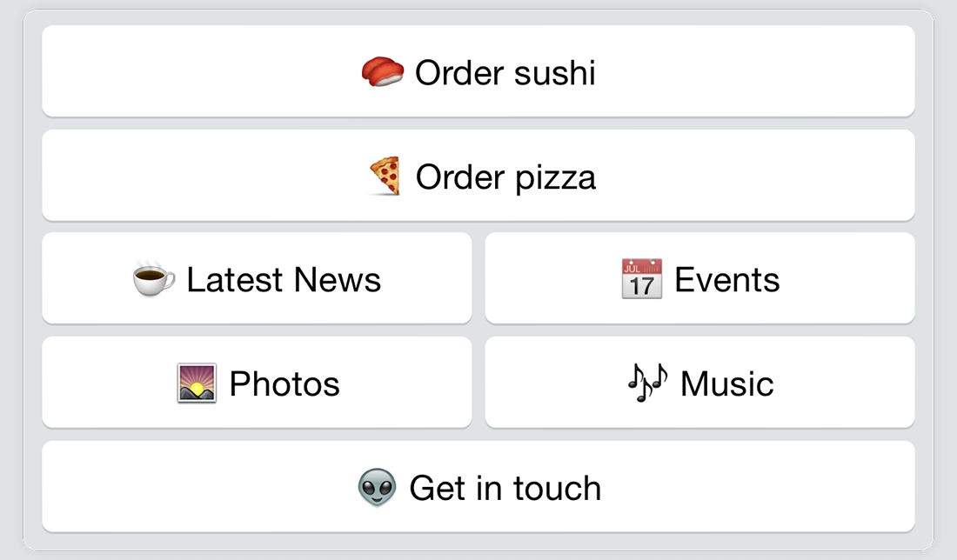Viewport: 957px width, 560px height.
Task: Select the Music button
Action: pos(699,383)
